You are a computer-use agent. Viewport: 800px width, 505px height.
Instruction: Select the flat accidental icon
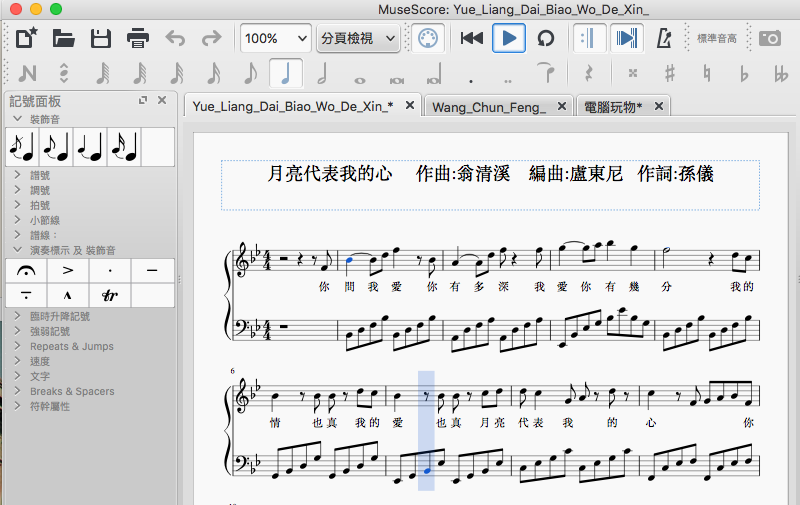pyautogui.click(x=743, y=73)
